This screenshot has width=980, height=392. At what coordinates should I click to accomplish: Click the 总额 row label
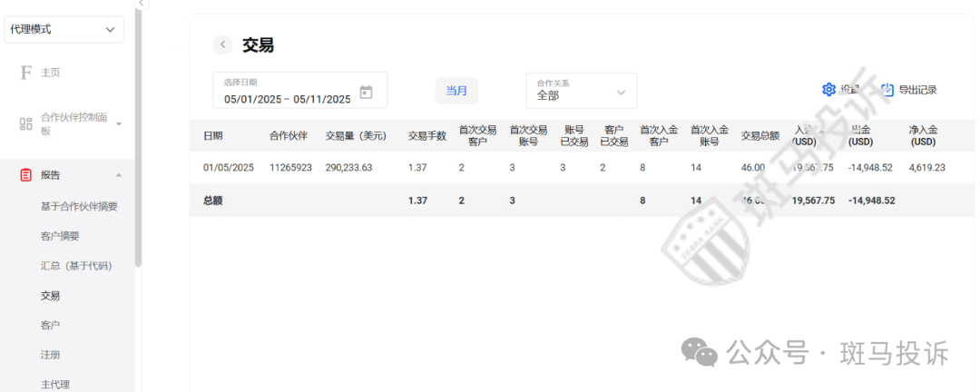(x=212, y=201)
